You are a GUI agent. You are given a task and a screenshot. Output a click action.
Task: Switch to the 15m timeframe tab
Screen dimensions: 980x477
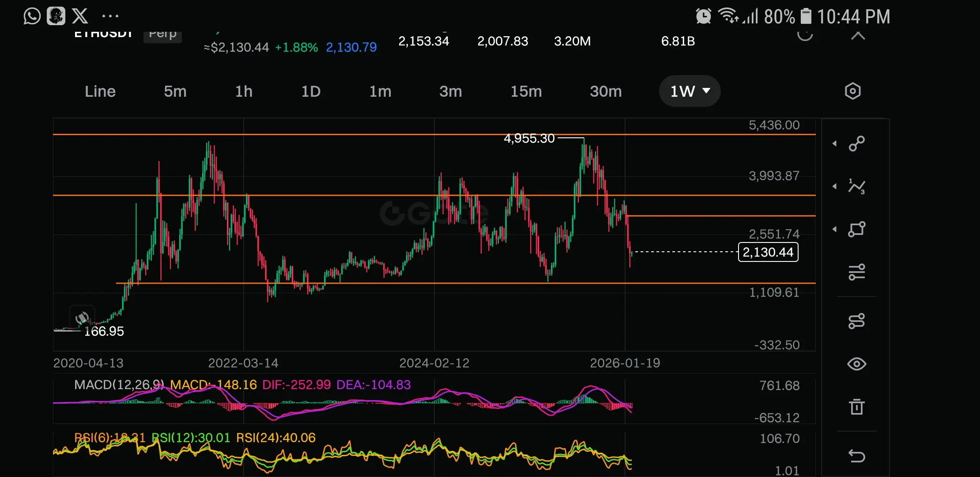[526, 91]
